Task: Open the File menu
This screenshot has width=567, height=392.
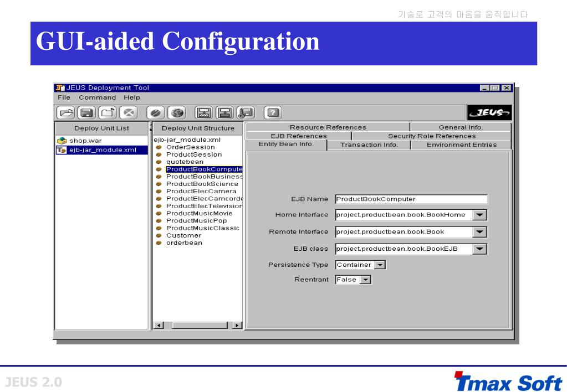Action: pyautogui.click(x=64, y=97)
